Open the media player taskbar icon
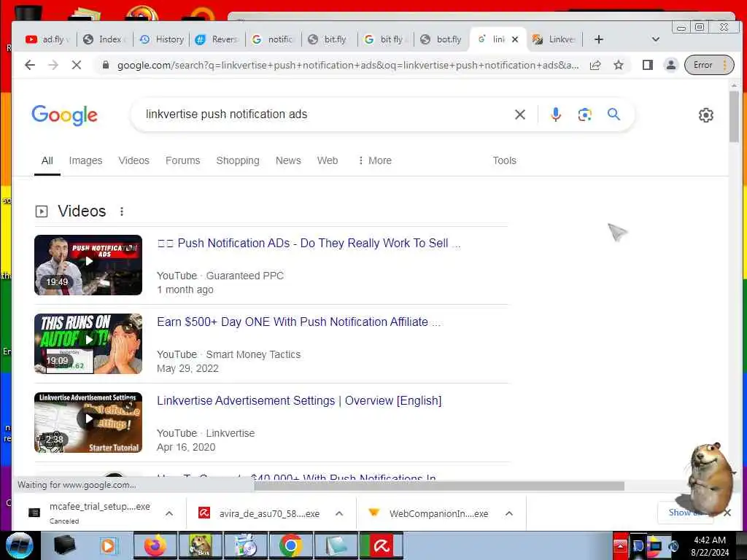Screen dimensions: 747x560 [x=109, y=545]
